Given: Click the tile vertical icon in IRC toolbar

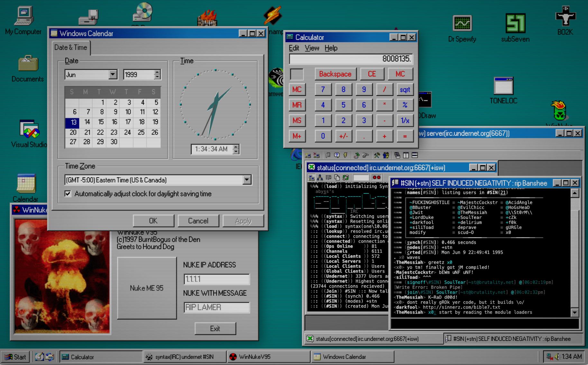Looking at the screenshot, I should (406, 155).
